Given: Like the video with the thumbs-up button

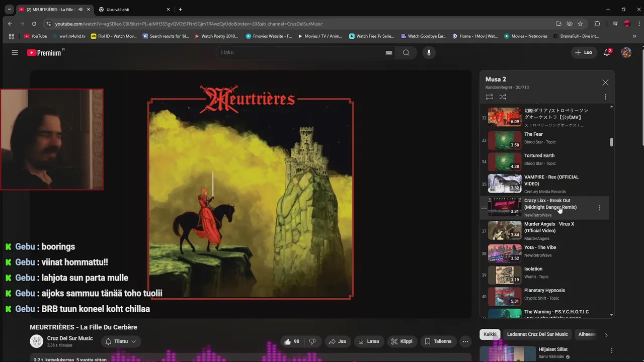Looking at the screenshot, I should 292,341.
